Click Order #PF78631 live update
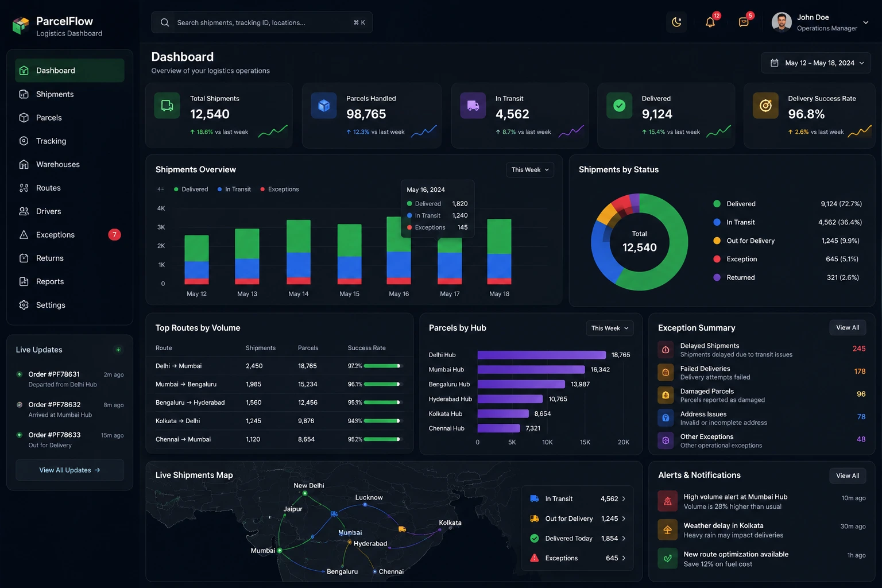The height and width of the screenshot is (588, 882). click(69, 380)
